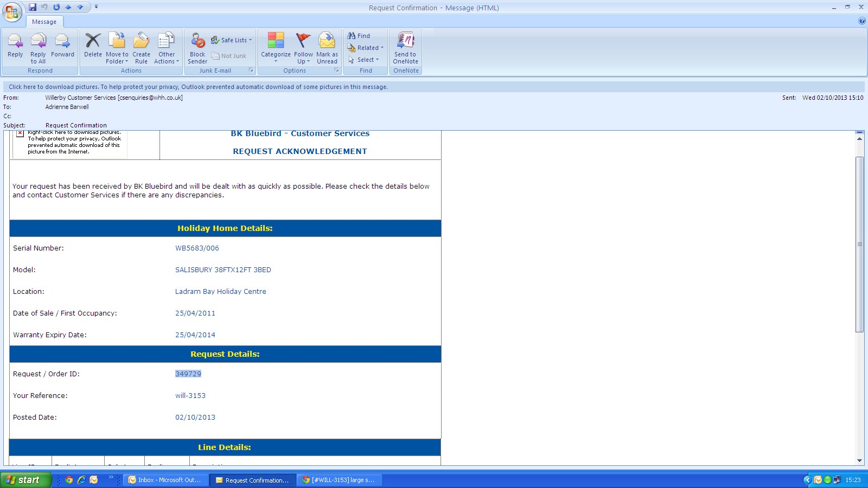Expand the Other Actions menu
This screenshot has height=488, width=868.
(x=167, y=48)
